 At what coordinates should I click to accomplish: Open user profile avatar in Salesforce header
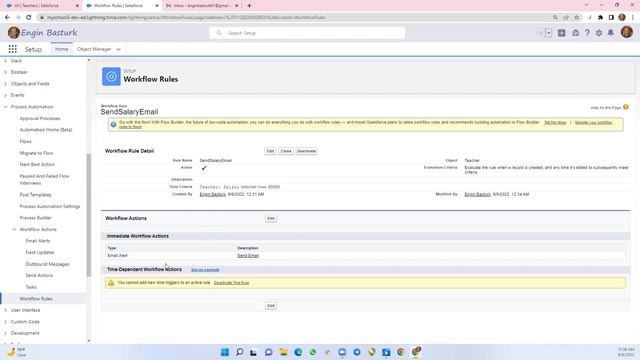[627, 32]
